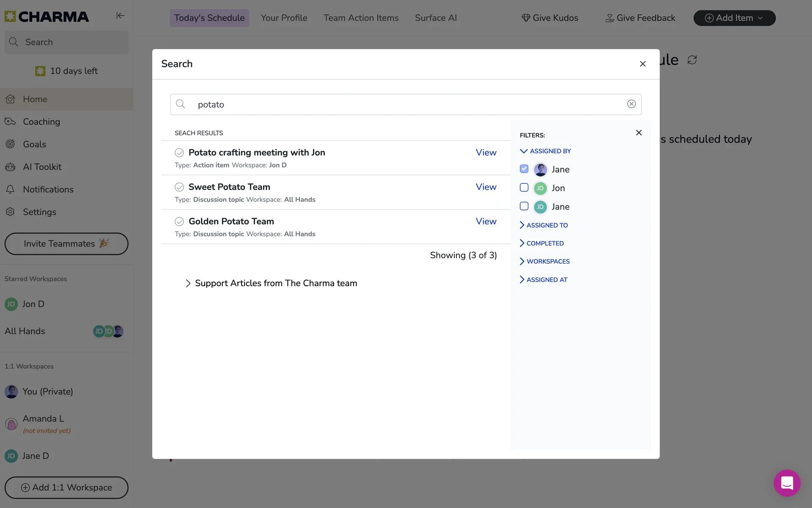View the Potato crafting meeting result
Image resolution: width=812 pixels, height=508 pixels.
pyautogui.click(x=486, y=152)
